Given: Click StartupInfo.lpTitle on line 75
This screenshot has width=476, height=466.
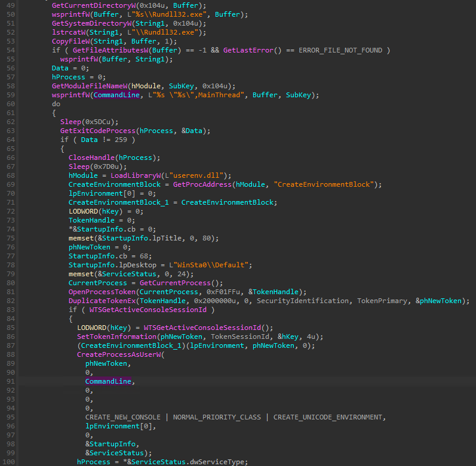Looking at the screenshot, I should 142,238.
